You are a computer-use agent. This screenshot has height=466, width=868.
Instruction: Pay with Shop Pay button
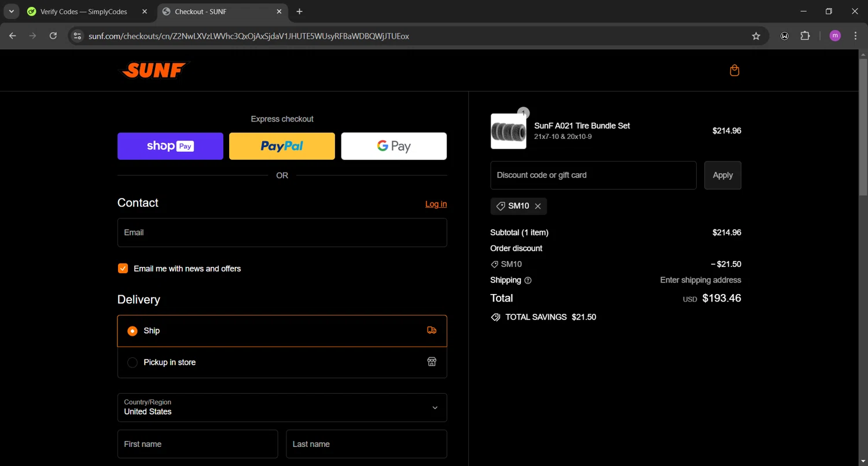tap(170, 146)
